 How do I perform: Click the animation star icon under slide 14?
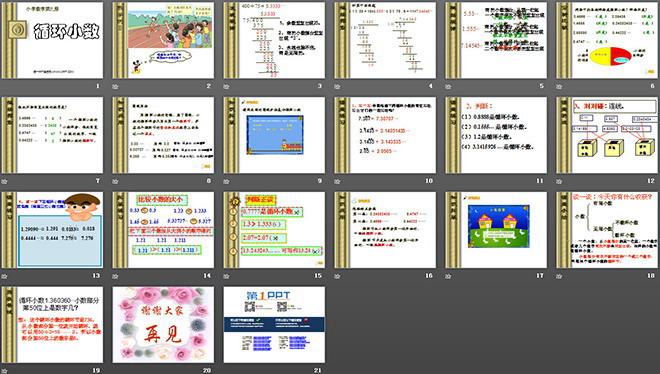(115, 276)
